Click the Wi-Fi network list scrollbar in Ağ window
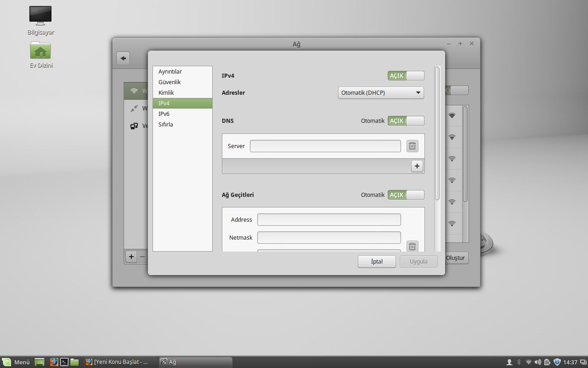Screen dimensions: 588x368 point(465,154)
